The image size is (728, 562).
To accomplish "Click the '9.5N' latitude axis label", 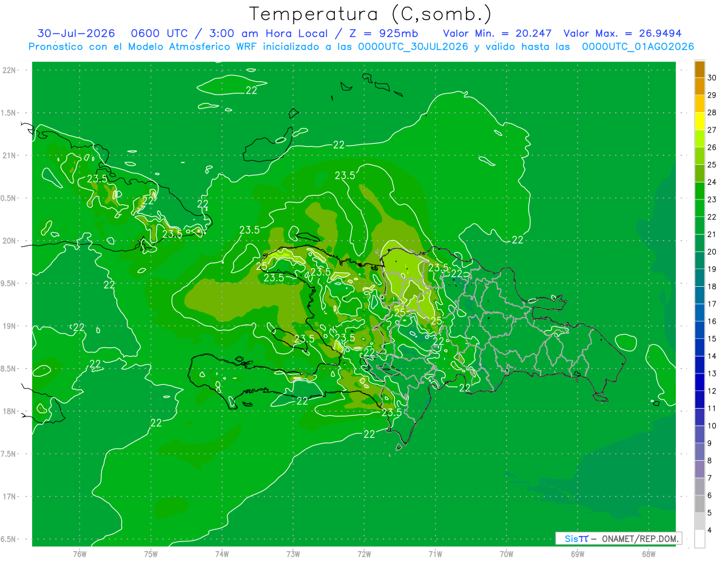I will 10,283.
